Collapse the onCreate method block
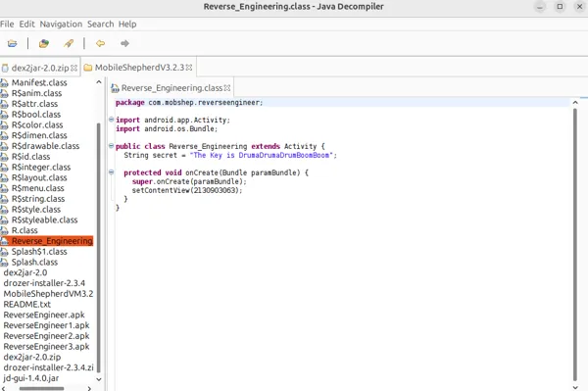This screenshot has width=588, height=391. 111,172
